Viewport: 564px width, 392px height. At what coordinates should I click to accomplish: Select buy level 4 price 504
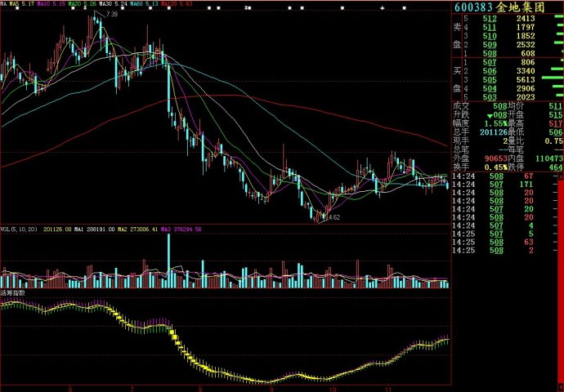tap(490, 88)
